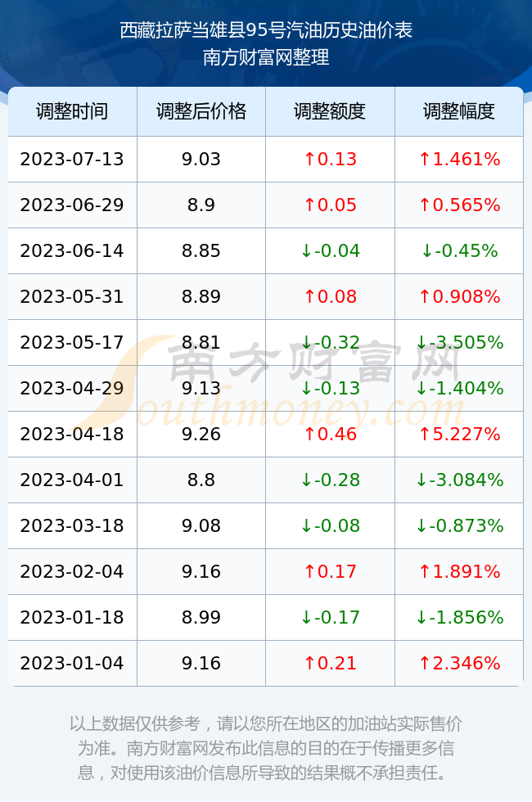Click the red ↑5.227% percentage
The image size is (532, 802).
point(459,434)
